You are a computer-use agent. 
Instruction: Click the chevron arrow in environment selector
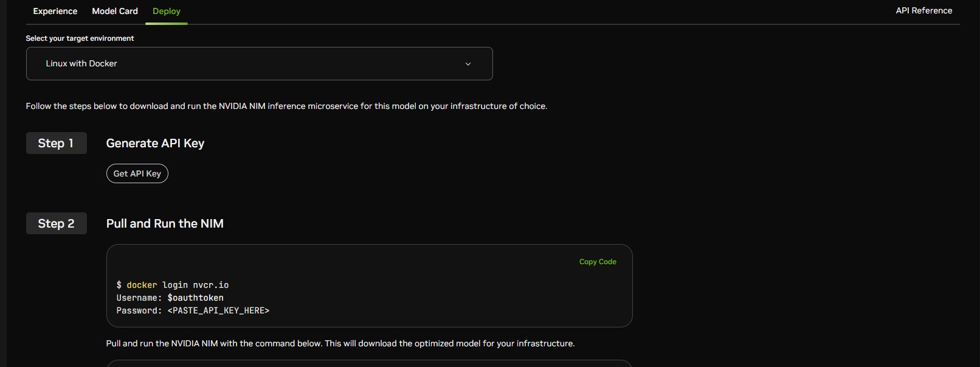pos(468,64)
